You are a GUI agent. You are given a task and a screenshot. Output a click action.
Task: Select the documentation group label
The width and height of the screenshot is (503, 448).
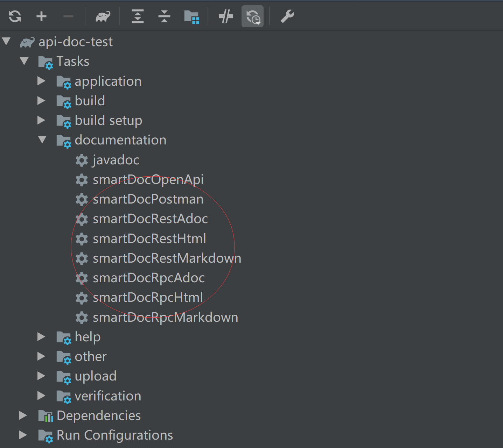tap(121, 140)
